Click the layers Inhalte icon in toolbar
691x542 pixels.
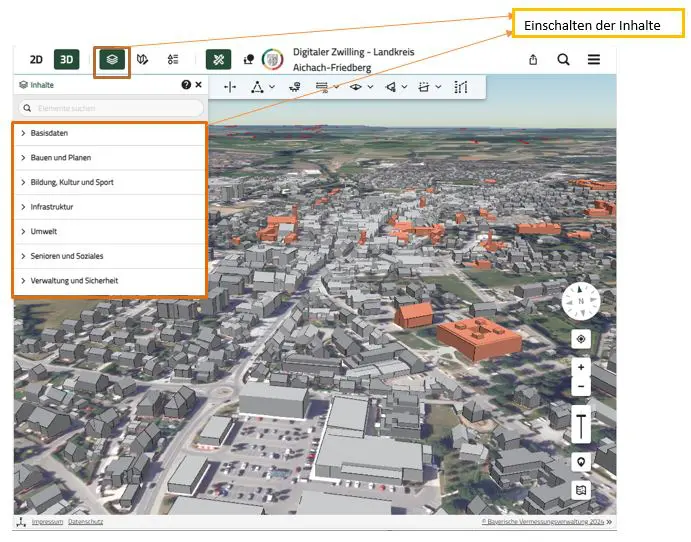pos(112,60)
